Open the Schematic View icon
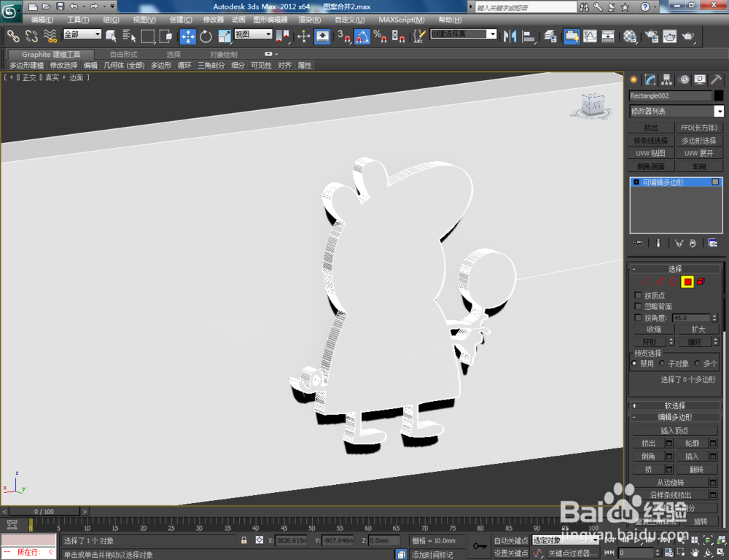Image resolution: width=729 pixels, height=560 pixels. (x=608, y=36)
